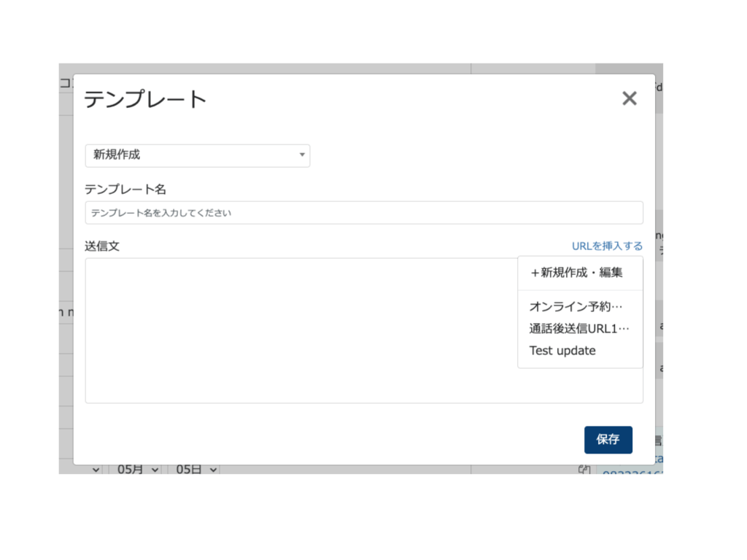Open the 新規作成 template selector
This screenshot has height=560, width=747.
click(197, 155)
